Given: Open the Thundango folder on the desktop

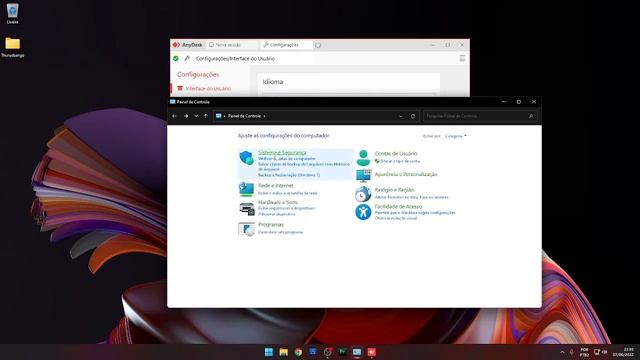Looking at the screenshot, I should (12, 44).
